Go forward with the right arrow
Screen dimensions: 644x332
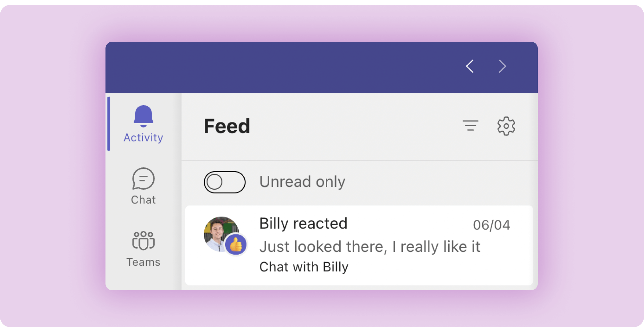coord(502,66)
